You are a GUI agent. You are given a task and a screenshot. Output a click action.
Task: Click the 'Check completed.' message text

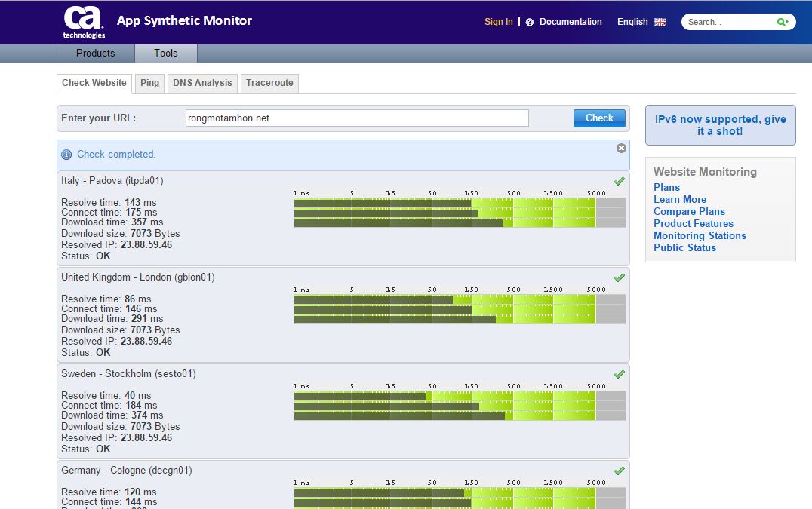coord(116,154)
